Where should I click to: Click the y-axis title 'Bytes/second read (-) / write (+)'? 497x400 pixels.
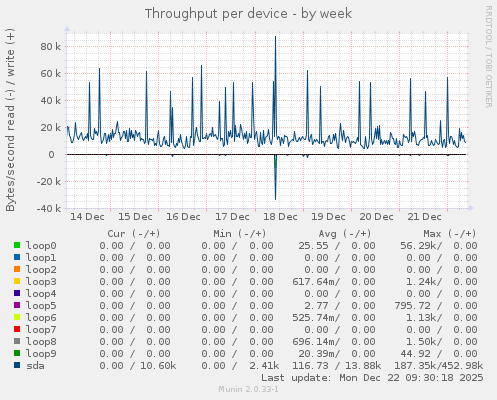10,120
